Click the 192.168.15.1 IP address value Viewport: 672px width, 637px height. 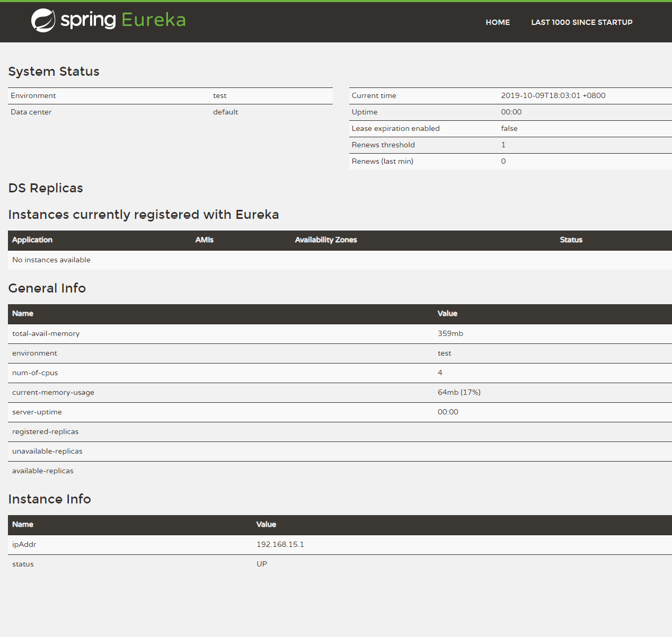click(x=280, y=545)
